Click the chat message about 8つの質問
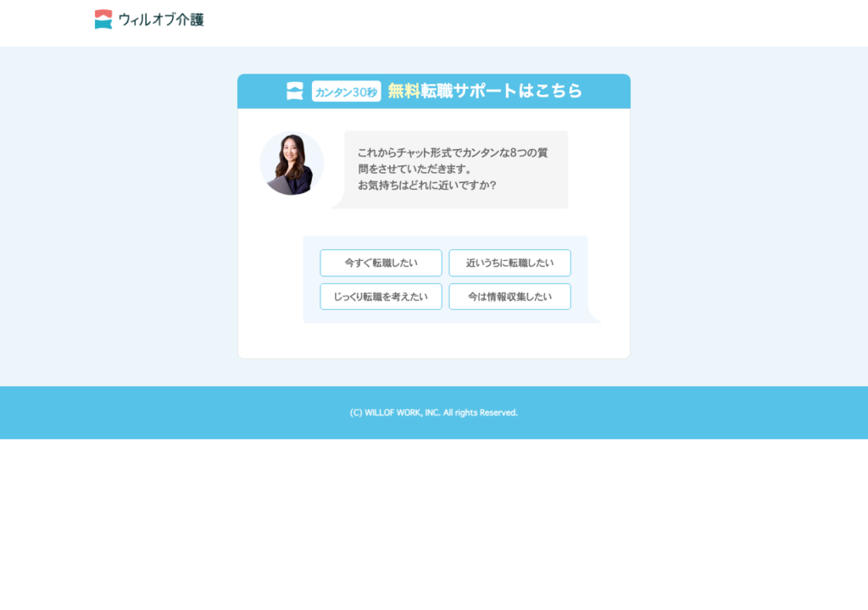868x610 pixels. (455, 169)
